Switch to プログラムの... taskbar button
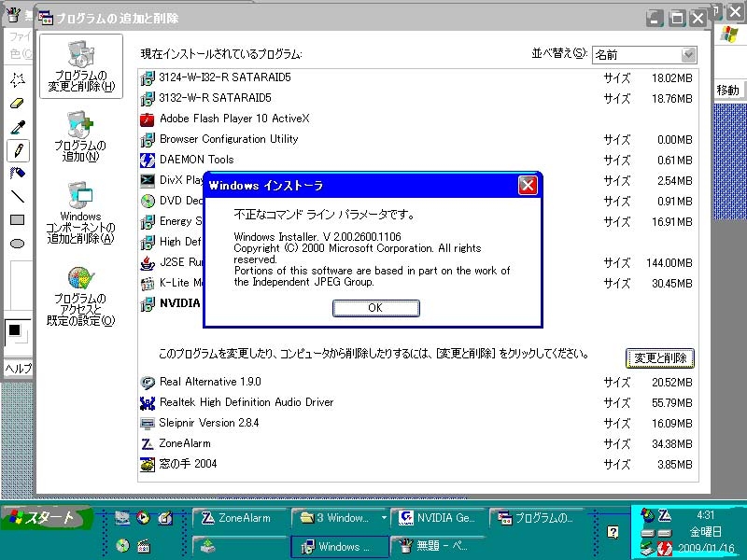This screenshot has height=560, width=747. (539, 518)
